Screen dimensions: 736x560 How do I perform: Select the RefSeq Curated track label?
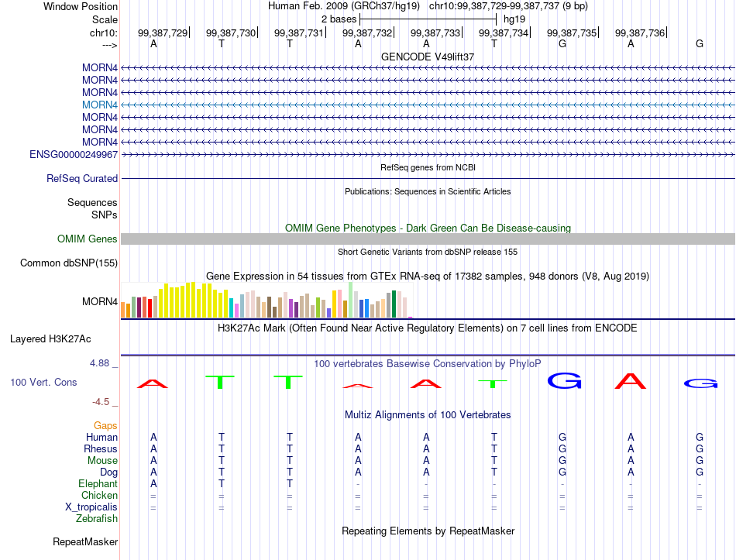coord(82,178)
